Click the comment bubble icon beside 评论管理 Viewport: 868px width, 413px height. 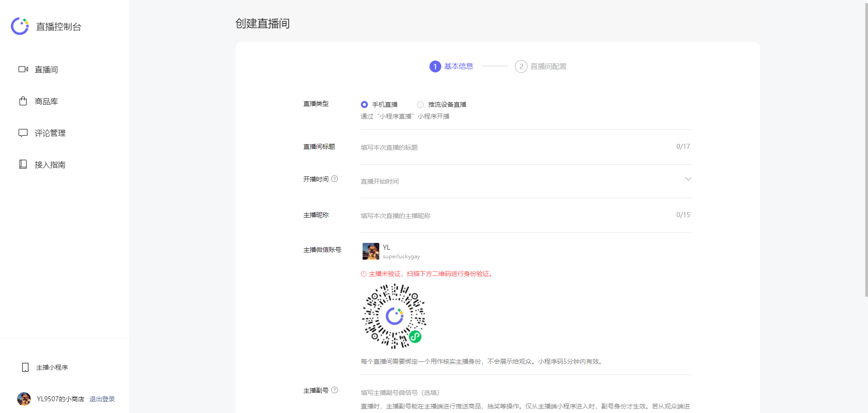(23, 133)
